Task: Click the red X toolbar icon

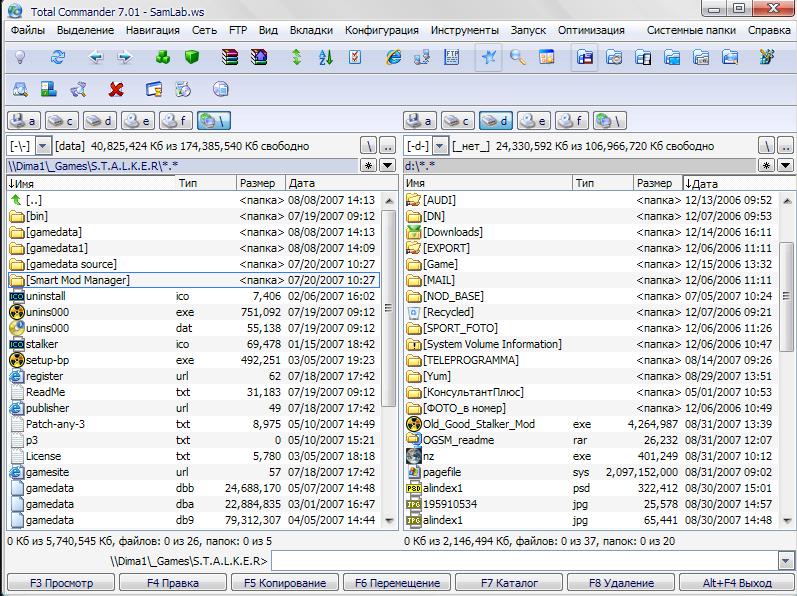Action: (x=116, y=90)
